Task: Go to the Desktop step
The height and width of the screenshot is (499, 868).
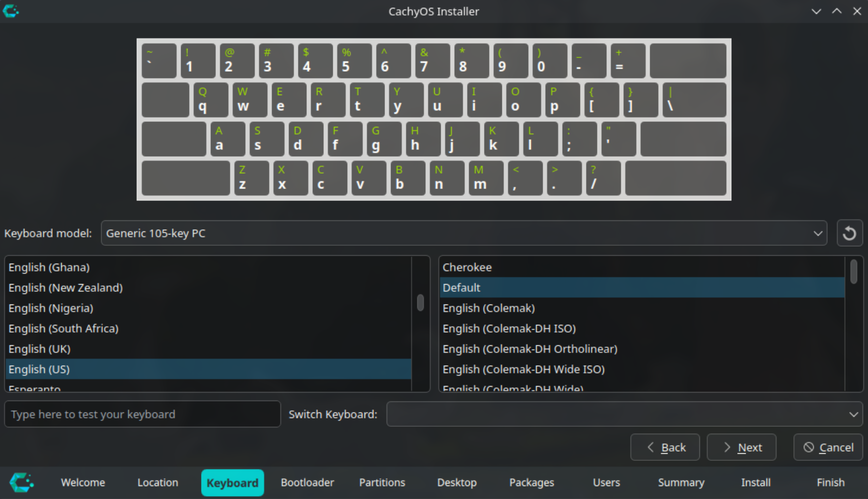Action: coord(457,483)
